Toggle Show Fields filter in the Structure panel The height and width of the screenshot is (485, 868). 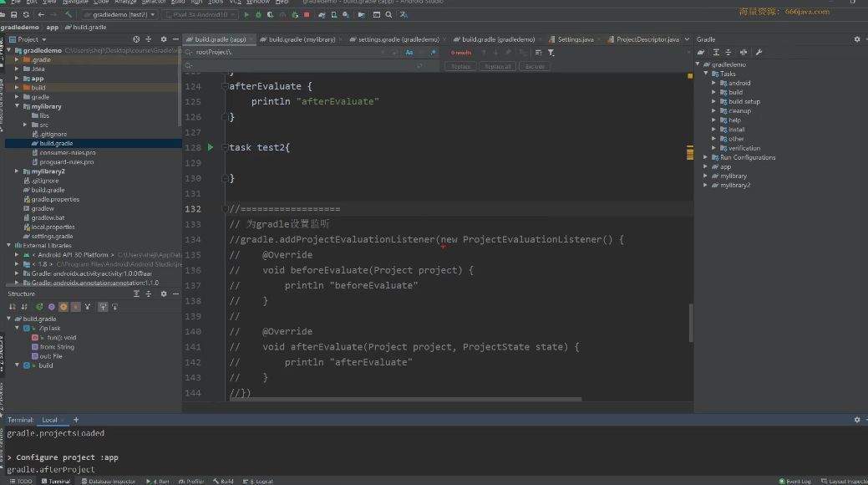click(63, 307)
